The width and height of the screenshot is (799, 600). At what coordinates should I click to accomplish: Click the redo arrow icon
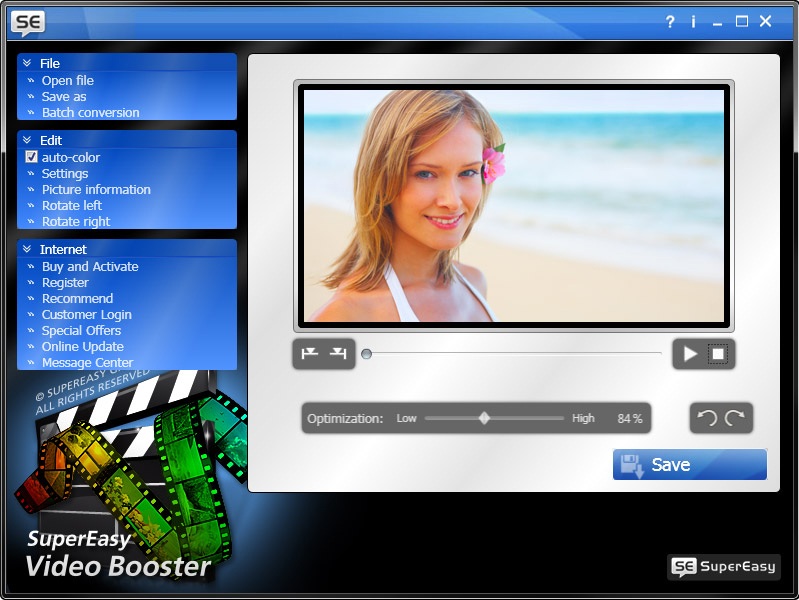(x=735, y=418)
